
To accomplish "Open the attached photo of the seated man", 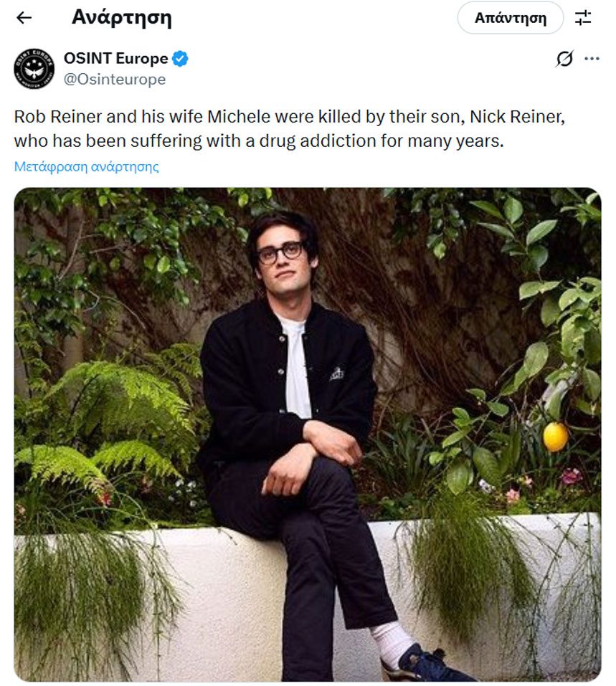I will click(308, 434).
